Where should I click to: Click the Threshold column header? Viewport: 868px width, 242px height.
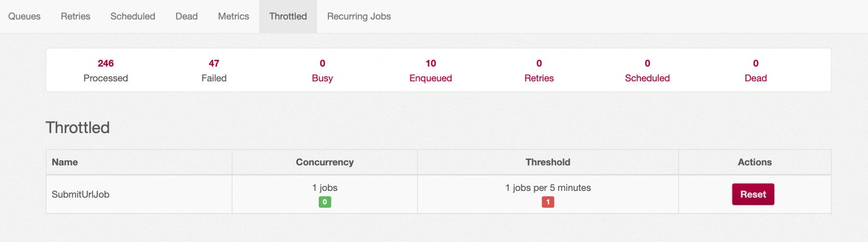[x=548, y=162]
